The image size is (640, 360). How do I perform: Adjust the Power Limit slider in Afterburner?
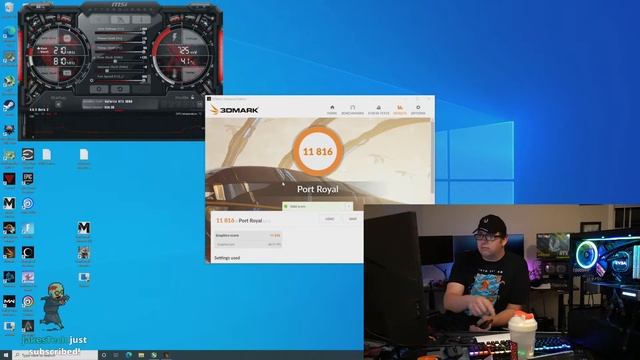pyautogui.click(x=120, y=42)
